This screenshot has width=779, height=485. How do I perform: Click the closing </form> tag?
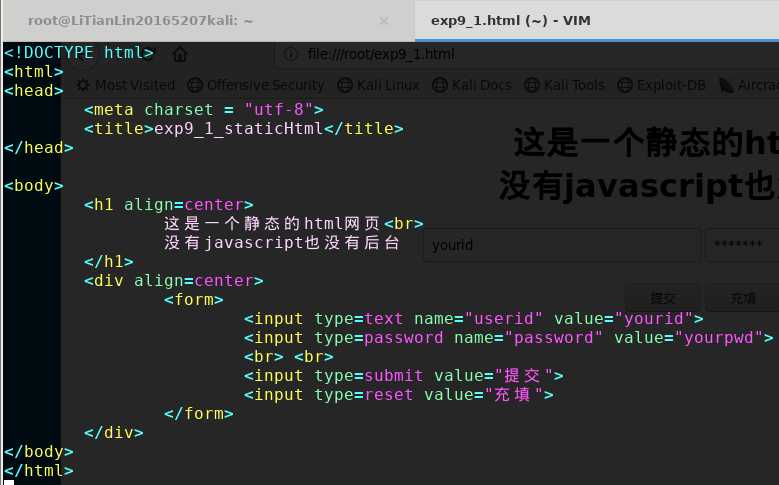[199, 413]
